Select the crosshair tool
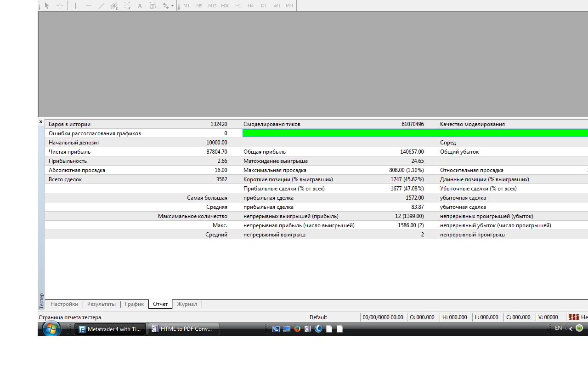The image size is (588, 368). 60,6
